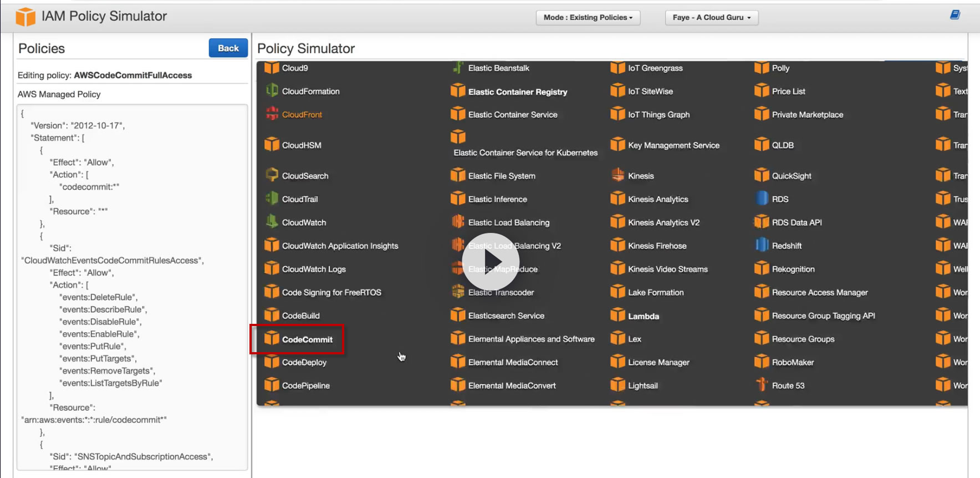Click the Lightsail service icon
This screenshot has height=478, width=980.
[x=617, y=385]
